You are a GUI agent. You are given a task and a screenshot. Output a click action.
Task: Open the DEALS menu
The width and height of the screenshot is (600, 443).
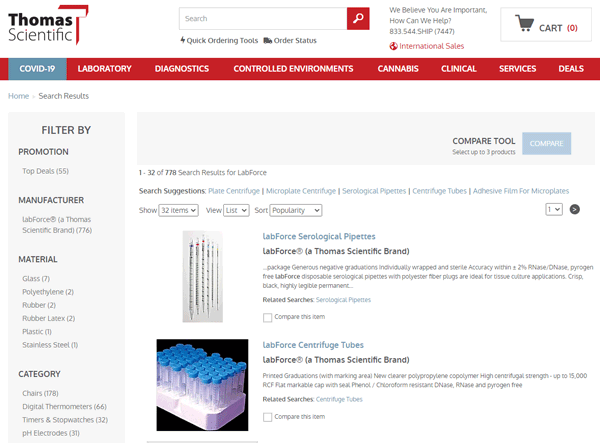[x=571, y=69]
